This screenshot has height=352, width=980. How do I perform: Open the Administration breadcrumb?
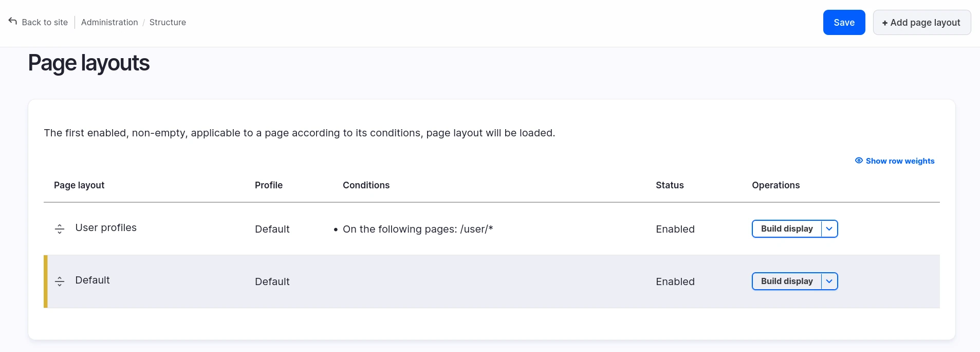click(x=109, y=22)
